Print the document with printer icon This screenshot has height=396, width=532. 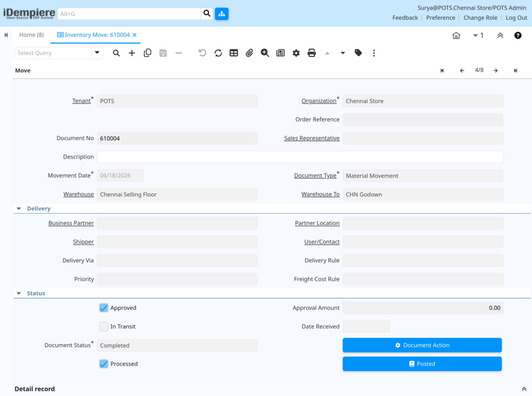point(312,53)
